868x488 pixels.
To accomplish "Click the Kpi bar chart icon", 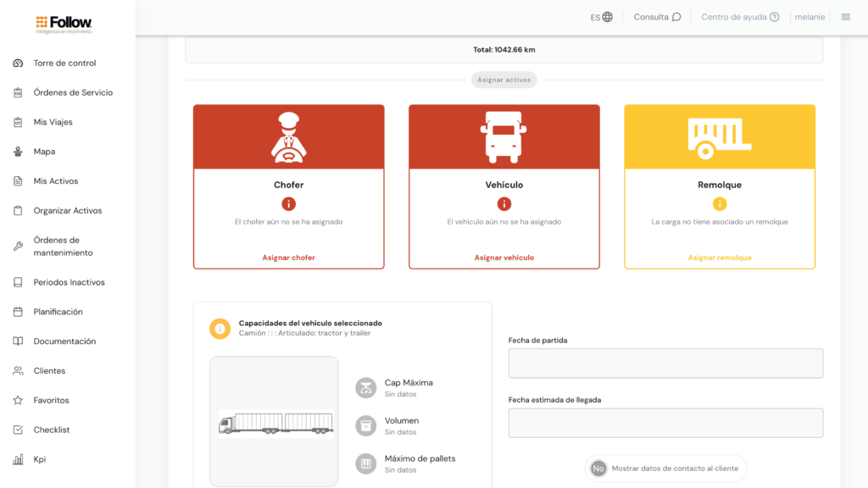I will pos(18,460).
